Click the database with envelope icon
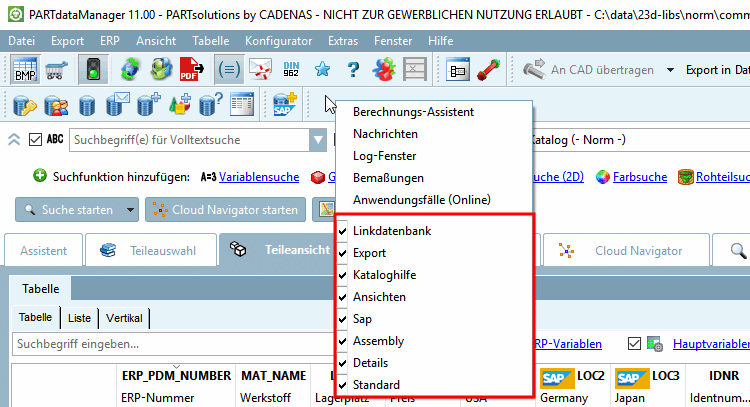The width and height of the screenshot is (750, 407). 118,105
